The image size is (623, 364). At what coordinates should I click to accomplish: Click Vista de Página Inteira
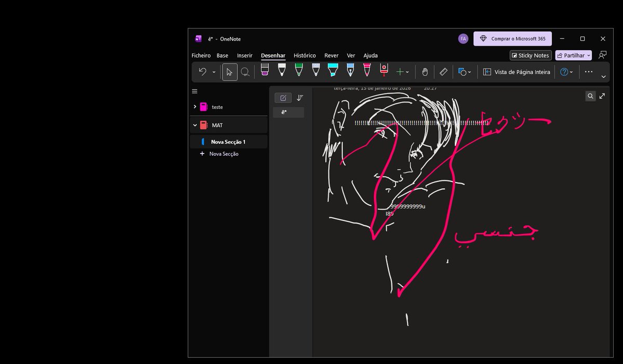[x=517, y=72]
